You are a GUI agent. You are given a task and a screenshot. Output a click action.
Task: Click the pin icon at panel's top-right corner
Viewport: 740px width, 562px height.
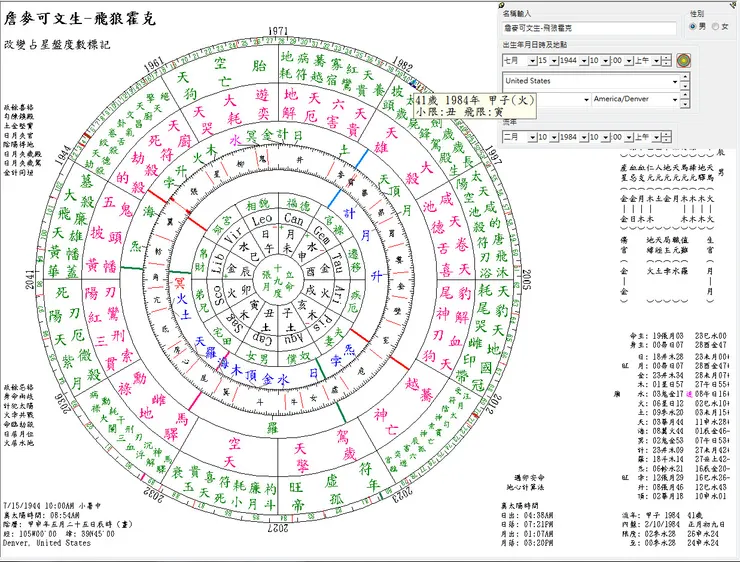tap(735, 5)
